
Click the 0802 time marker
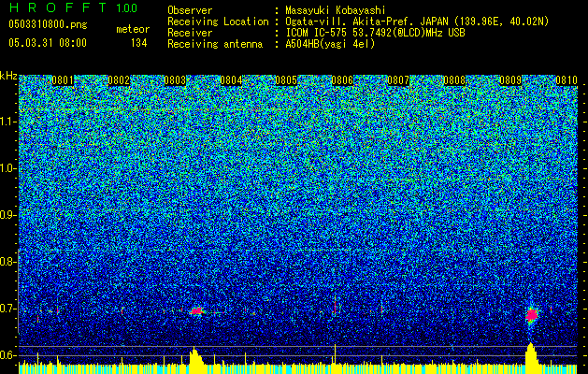coord(119,80)
